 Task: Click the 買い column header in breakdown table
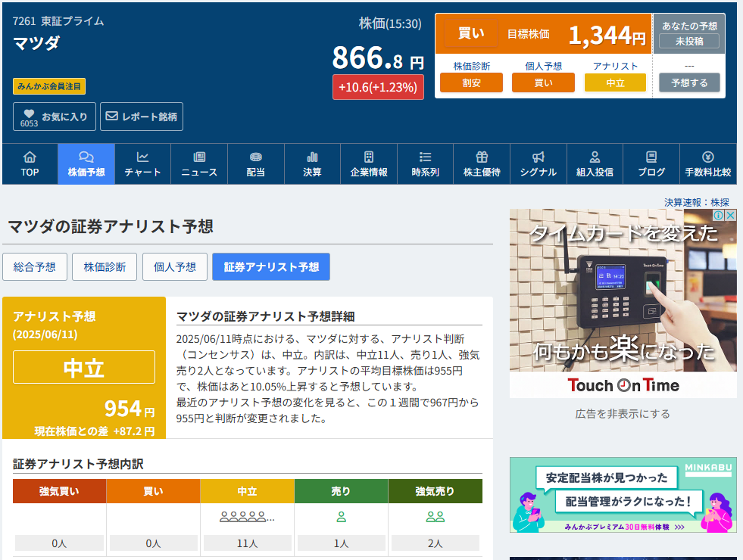pyautogui.click(x=153, y=491)
